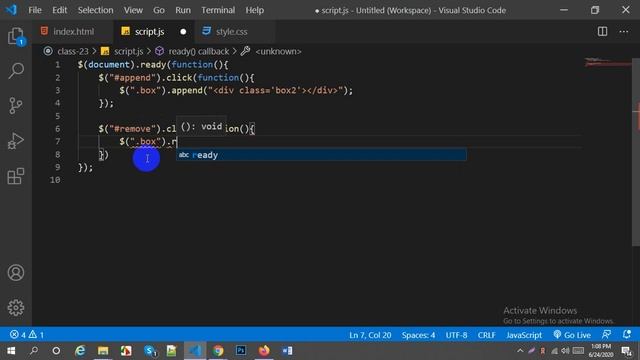640x360 pixels.
Task: Open the Accounts menu icon
Action: click(x=16, y=272)
